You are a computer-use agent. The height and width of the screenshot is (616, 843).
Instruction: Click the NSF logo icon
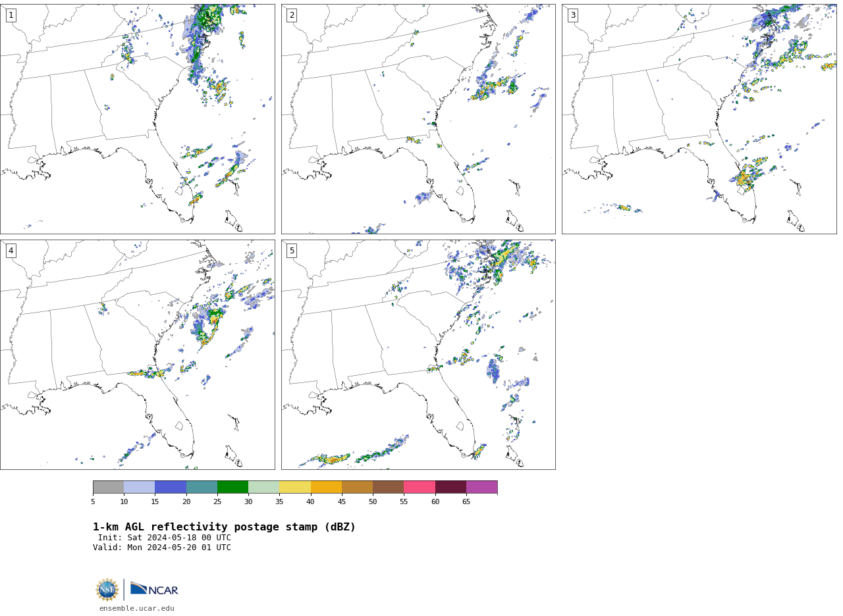coord(107,590)
